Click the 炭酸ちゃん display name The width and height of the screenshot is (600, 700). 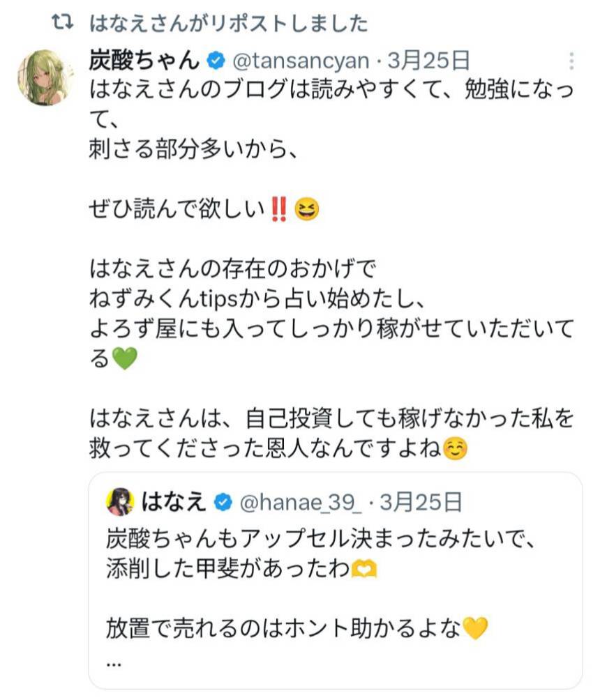(x=144, y=61)
